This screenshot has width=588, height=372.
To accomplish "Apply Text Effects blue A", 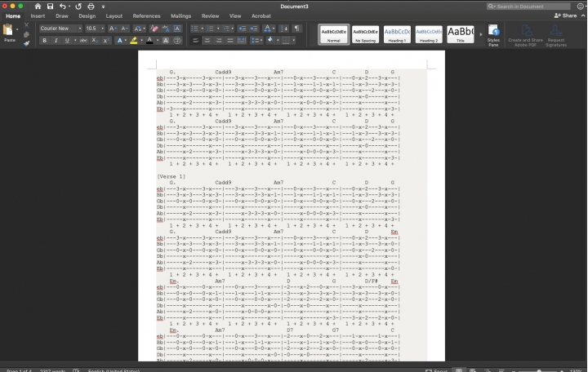I will [x=119, y=41].
